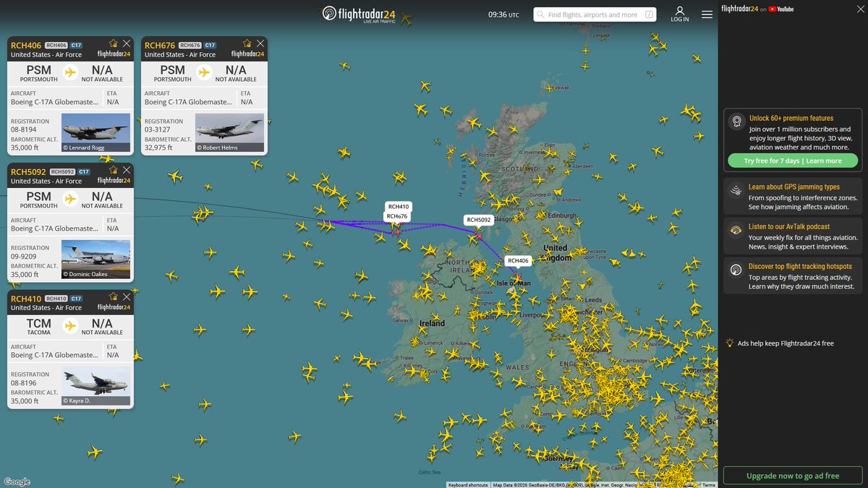This screenshot has width=868, height=488.
Task: Close the RCH5092 flight card
Action: [x=127, y=170]
